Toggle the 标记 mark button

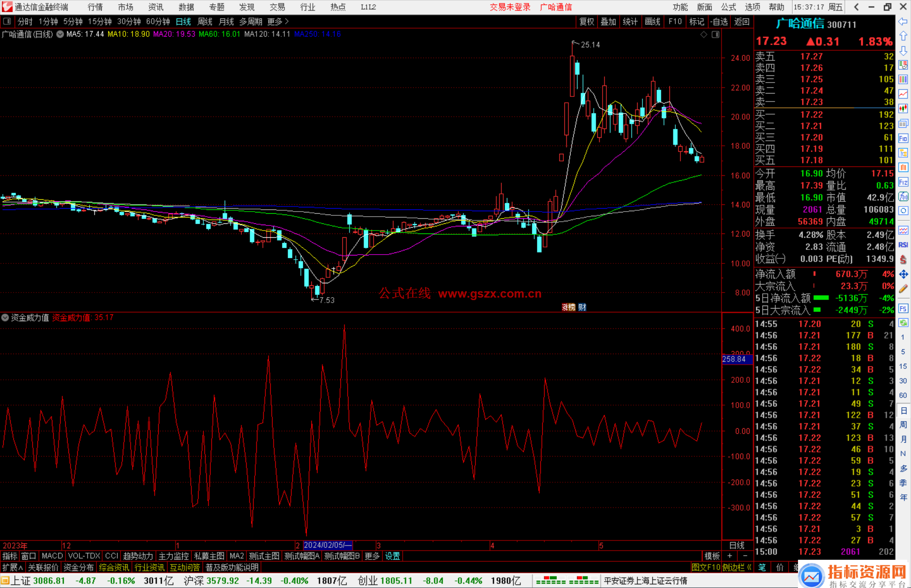[696, 21]
